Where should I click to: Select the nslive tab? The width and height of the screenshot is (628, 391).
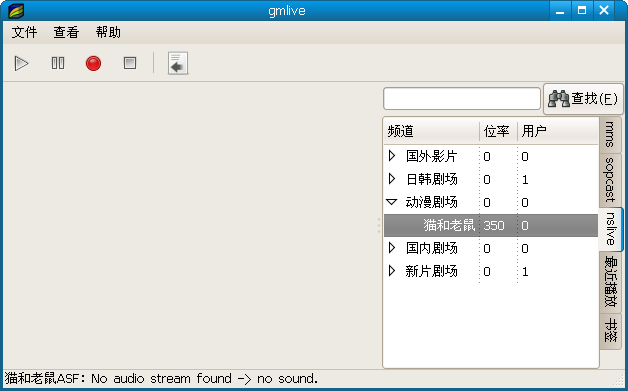click(610, 229)
